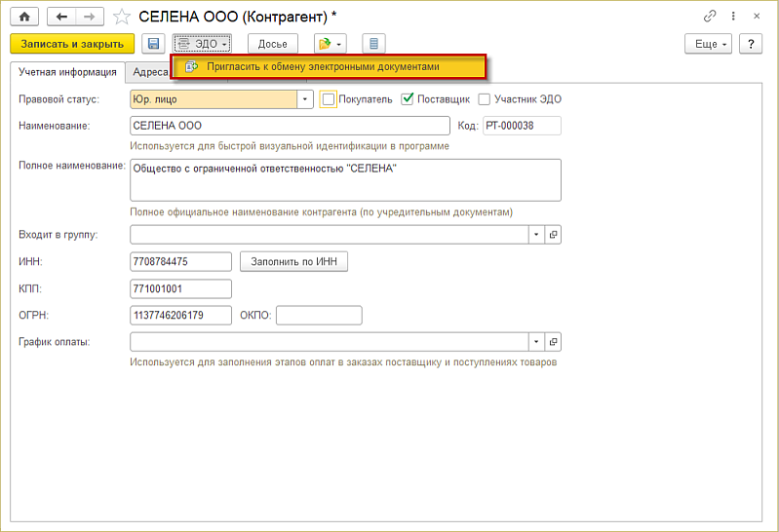Screen dimensions: 779x532
Task: Open help with the question mark
Action: (751, 44)
